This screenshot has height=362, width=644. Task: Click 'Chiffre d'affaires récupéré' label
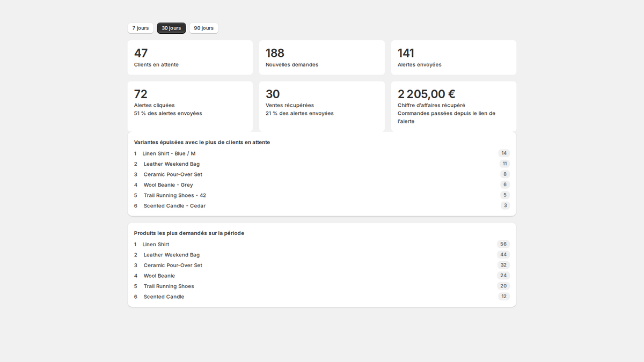tap(431, 105)
